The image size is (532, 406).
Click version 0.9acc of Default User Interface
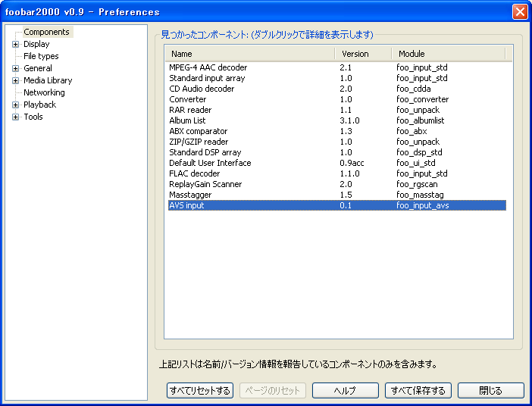point(352,163)
